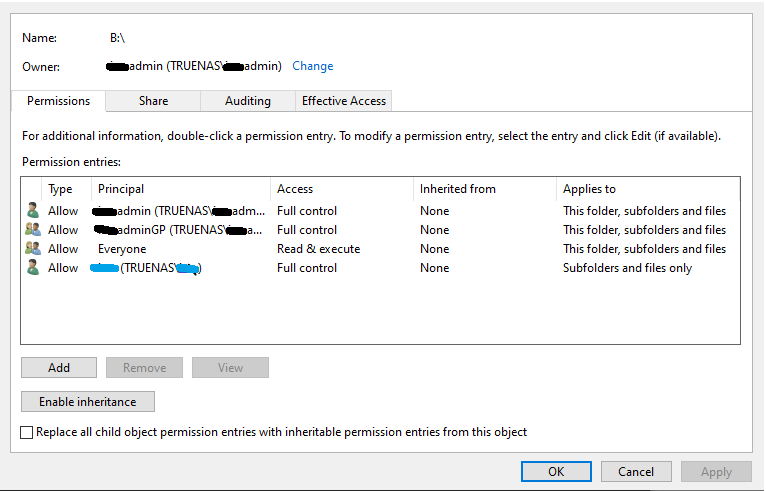Image resolution: width=766 pixels, height=491 pixels.
Task: Click the user icon of first permission entry
Action: coord(33,211)
